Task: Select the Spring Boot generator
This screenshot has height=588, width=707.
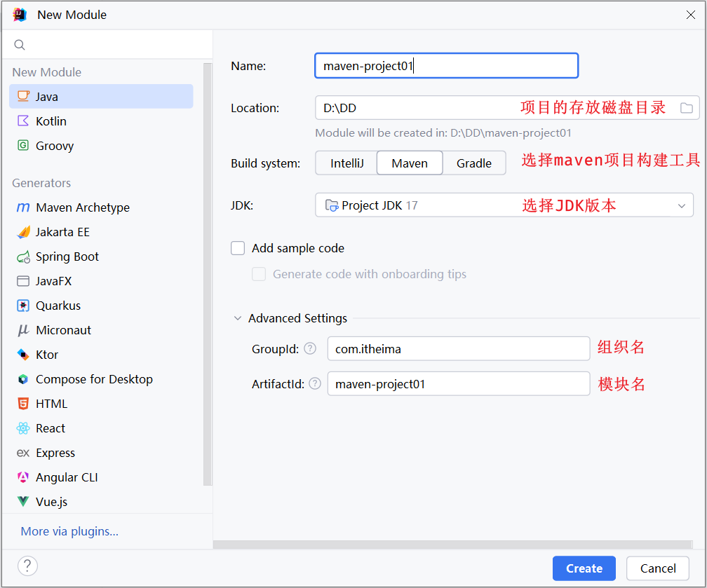Action: [66, 257]
